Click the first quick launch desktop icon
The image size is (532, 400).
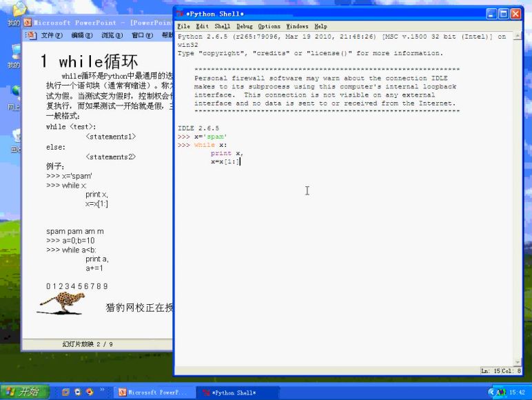point(65,392)
